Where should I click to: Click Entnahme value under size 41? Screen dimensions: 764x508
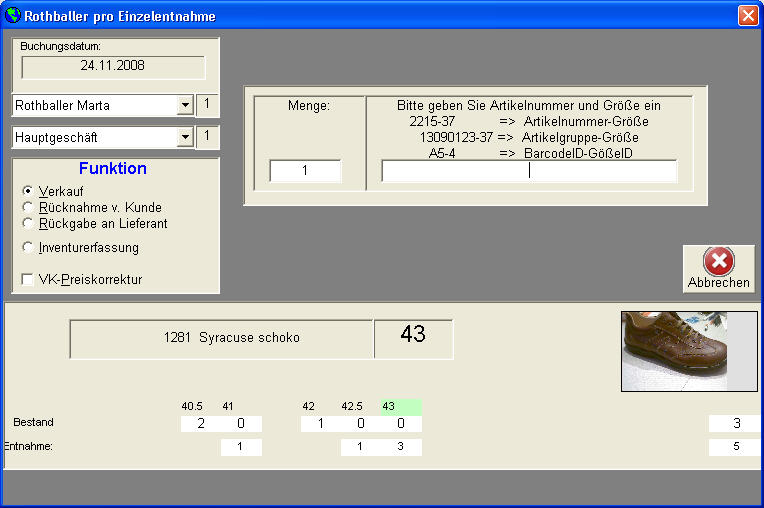tap(241, 447)
